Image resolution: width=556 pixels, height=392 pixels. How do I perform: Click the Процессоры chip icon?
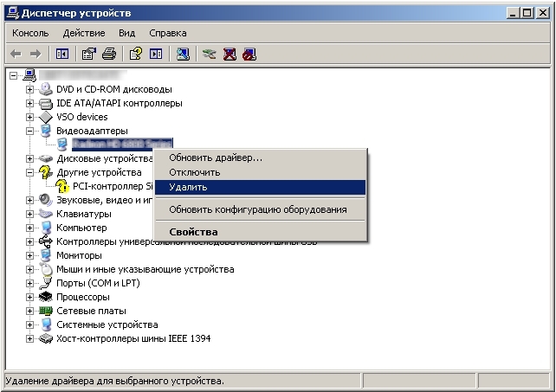(45, 297)
